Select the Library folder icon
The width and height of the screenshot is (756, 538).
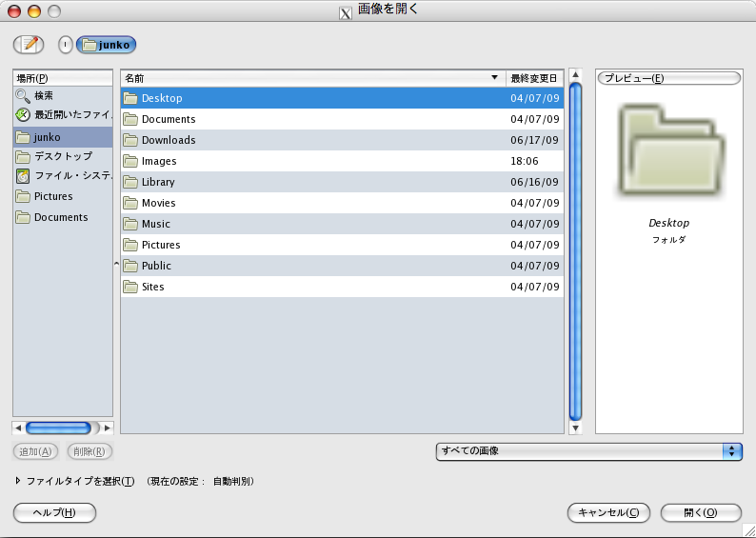click(x=130, y=182)
